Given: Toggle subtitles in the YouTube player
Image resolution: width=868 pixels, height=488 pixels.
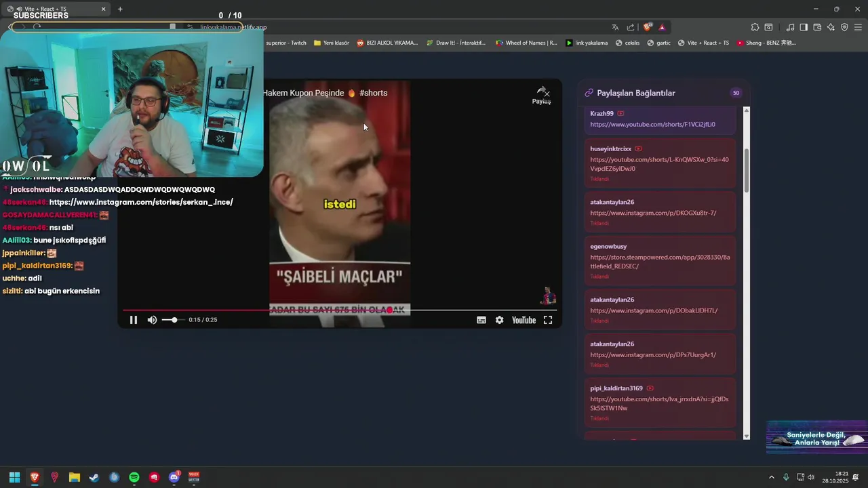Looking at the screenshot, I should click(481, 320).
